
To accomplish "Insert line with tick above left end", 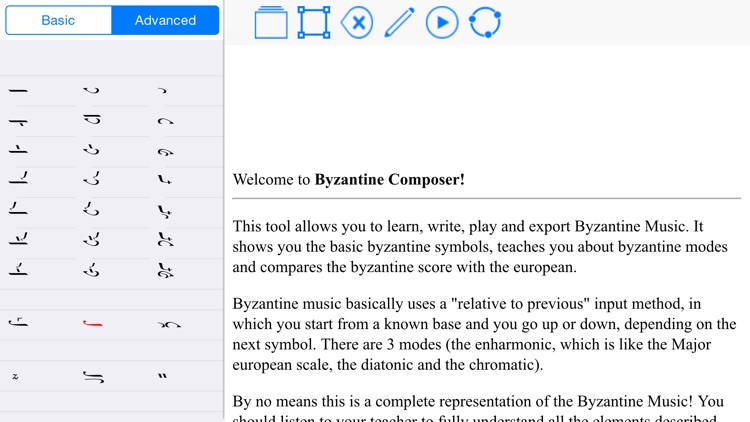I will point(18,209).
